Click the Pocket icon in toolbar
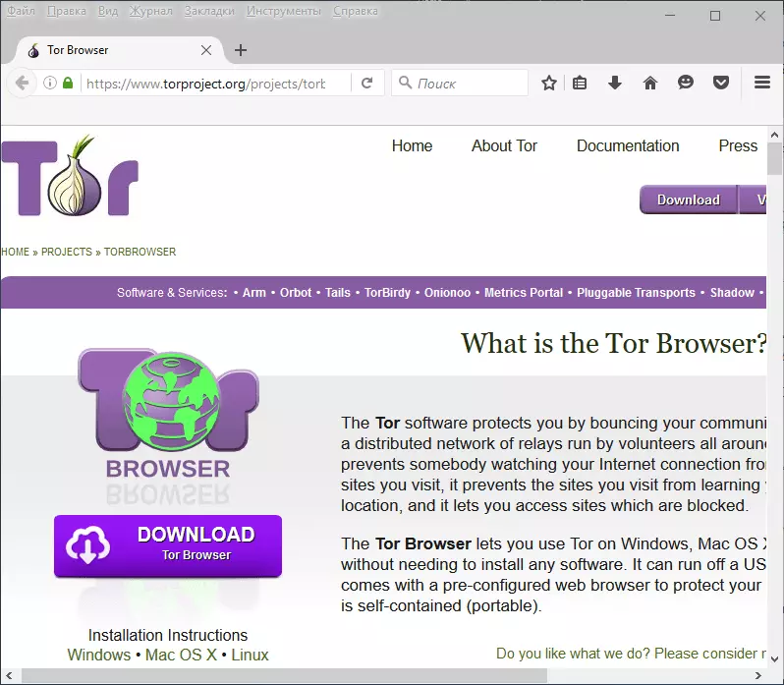The image size is (784, 685). click(721, 84)
